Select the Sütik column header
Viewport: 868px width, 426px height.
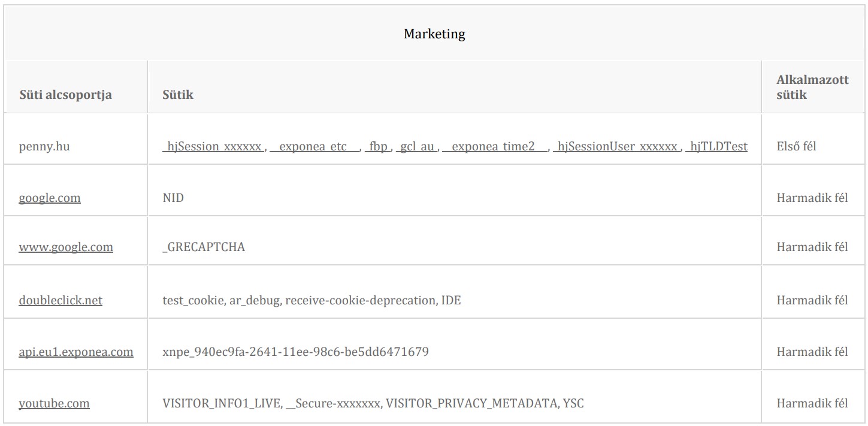(x=178, y=95)
